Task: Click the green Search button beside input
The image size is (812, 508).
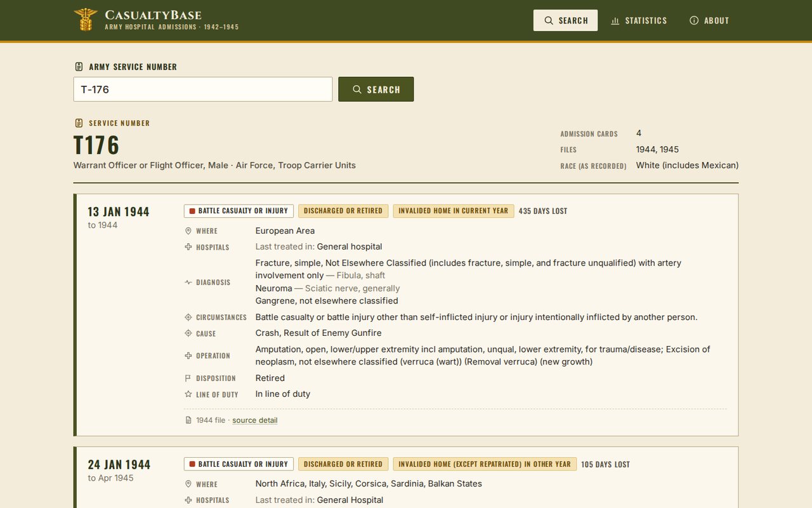Action: pyautogui.click(x=376, y=90)
